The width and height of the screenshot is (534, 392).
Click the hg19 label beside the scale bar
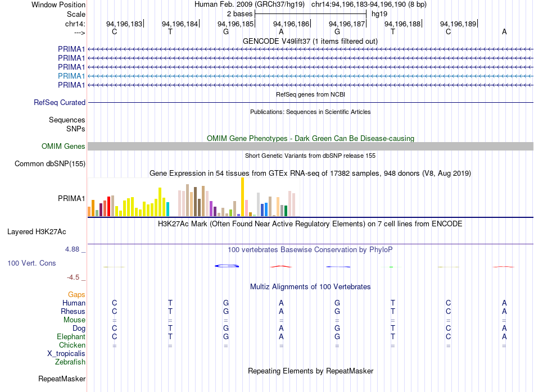[x=379, y=14]
